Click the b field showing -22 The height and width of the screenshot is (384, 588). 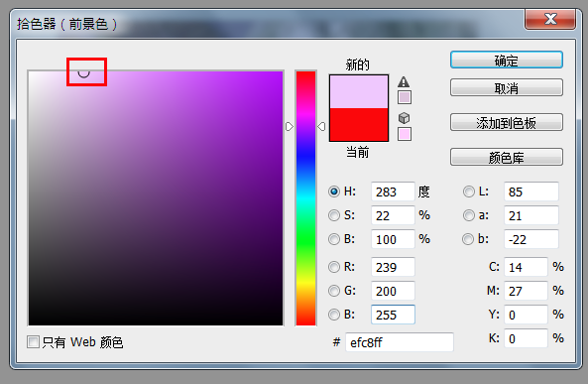(x=531, y=239)
